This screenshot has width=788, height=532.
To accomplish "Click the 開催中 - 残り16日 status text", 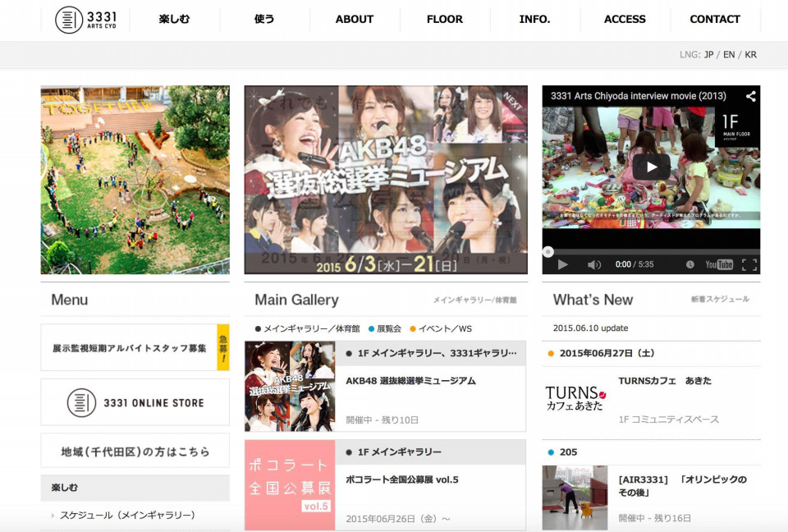I will pyautogui.click(x=655, y=518).
